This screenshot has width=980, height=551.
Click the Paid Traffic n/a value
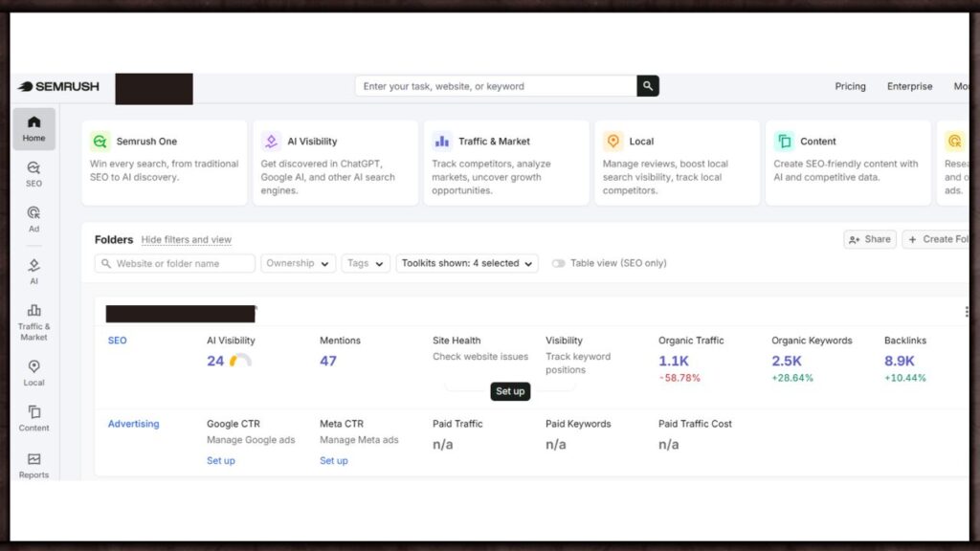click(442, 444)
